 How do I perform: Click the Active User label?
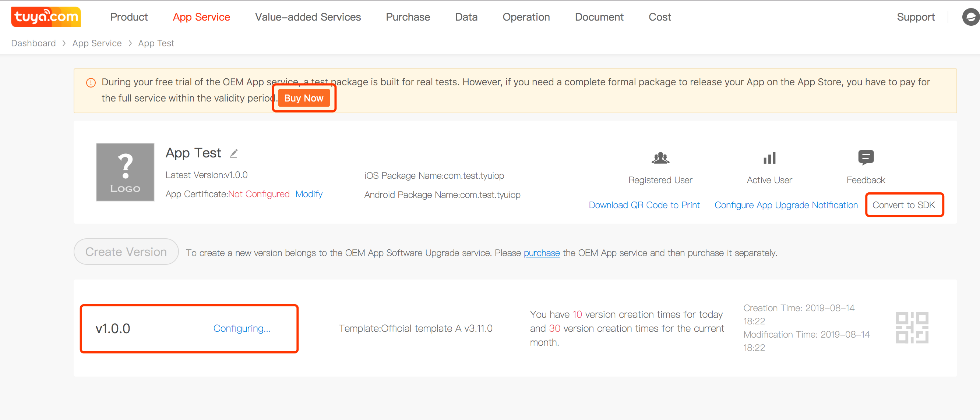769,180
